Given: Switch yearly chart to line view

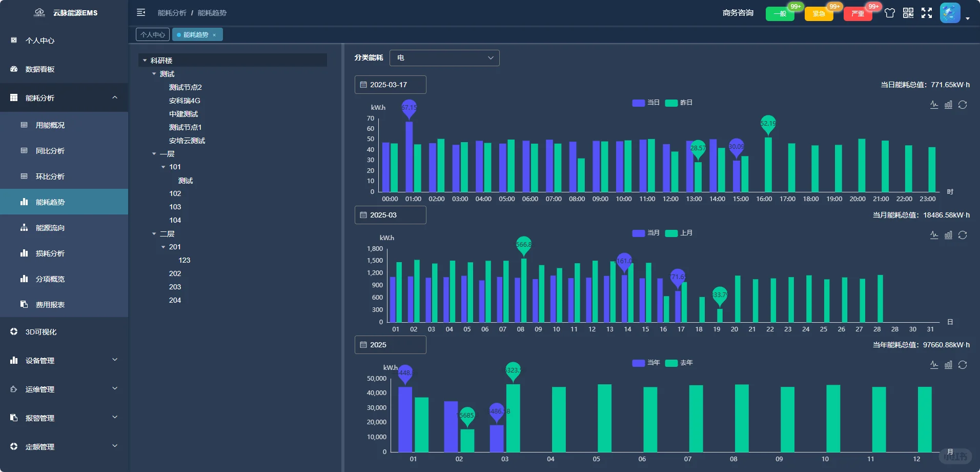Looking at the screenshot, I should 934,365.
